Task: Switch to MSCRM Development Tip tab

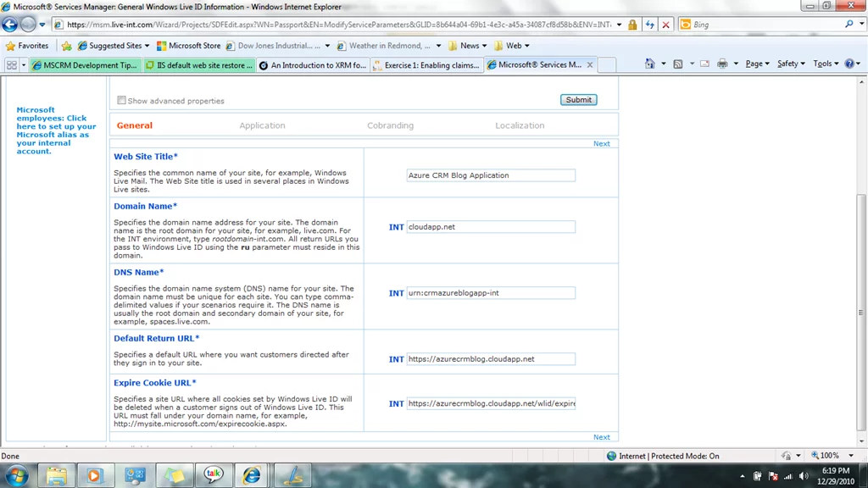Action: [85, 65]
